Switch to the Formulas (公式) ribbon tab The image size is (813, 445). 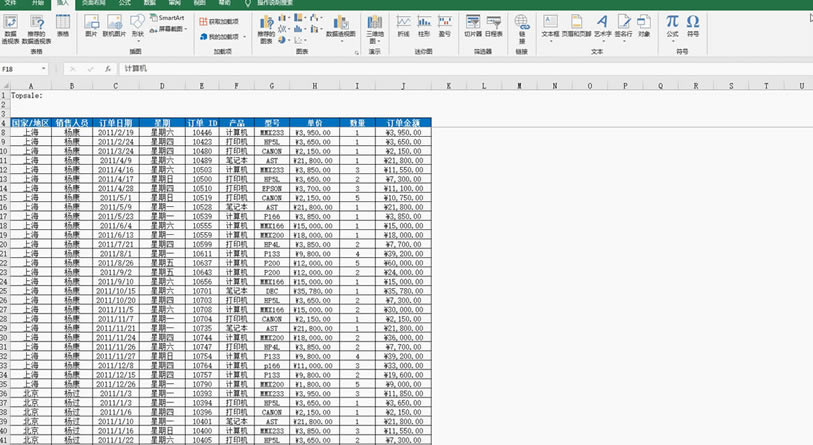[x=124, y=3]
